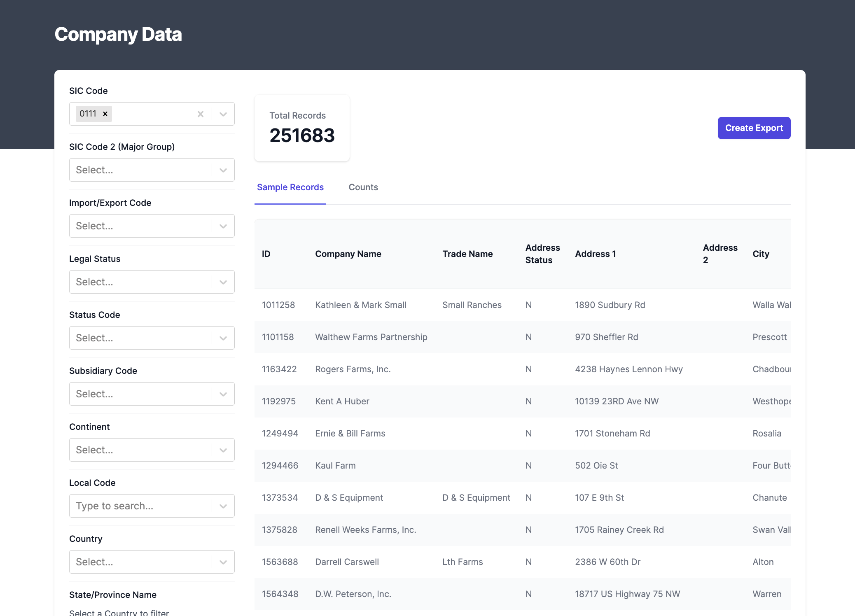Click the Trade Name column header

click(467, 254)
